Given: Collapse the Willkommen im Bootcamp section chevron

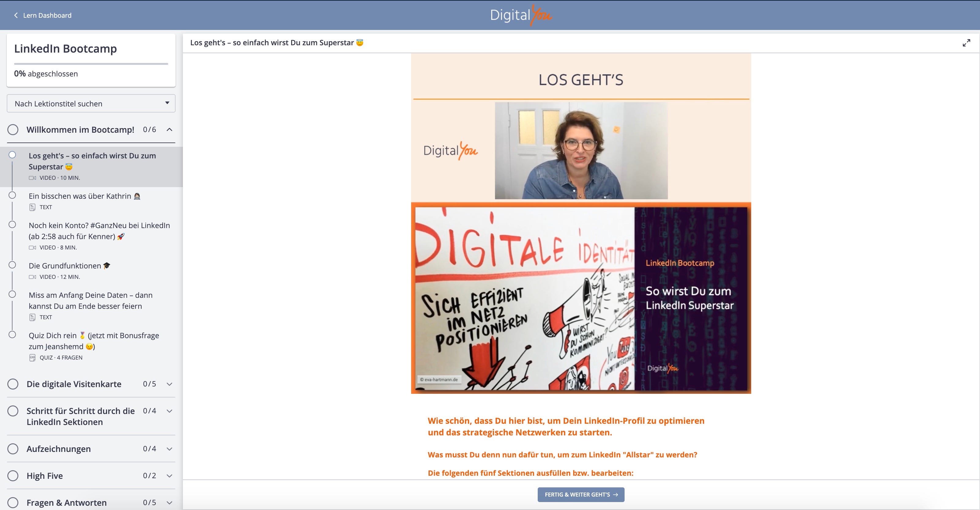Looking at the screenshot, I should [170, 130].
